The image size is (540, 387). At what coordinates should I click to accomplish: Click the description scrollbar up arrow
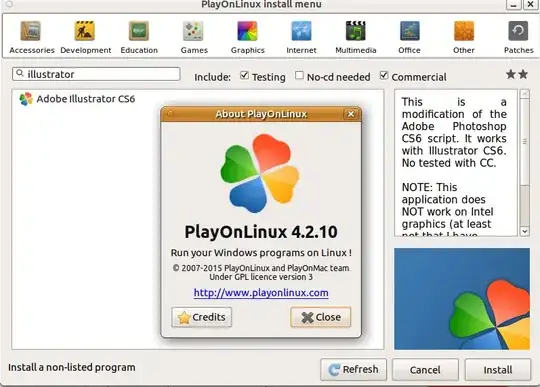pyautogui.click(x=525, y=94)
